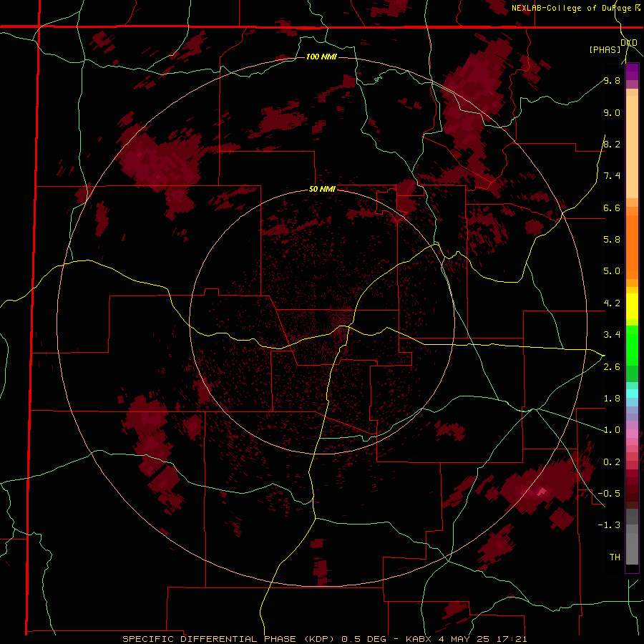Click the NEXLAB logo mark after DuPage
Image resolution: width=644 pixels, height=644 pixels.
(638, 8)
